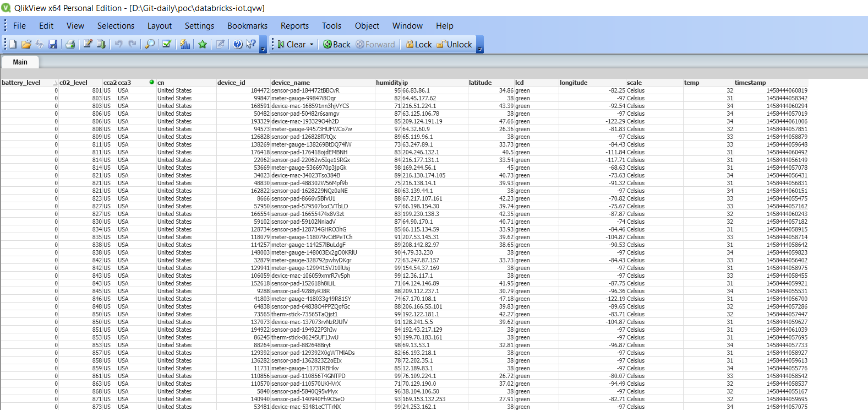Open Current Selections checkmark icon
The width and height of the screenshot is (868, 410).
(167, 44)
